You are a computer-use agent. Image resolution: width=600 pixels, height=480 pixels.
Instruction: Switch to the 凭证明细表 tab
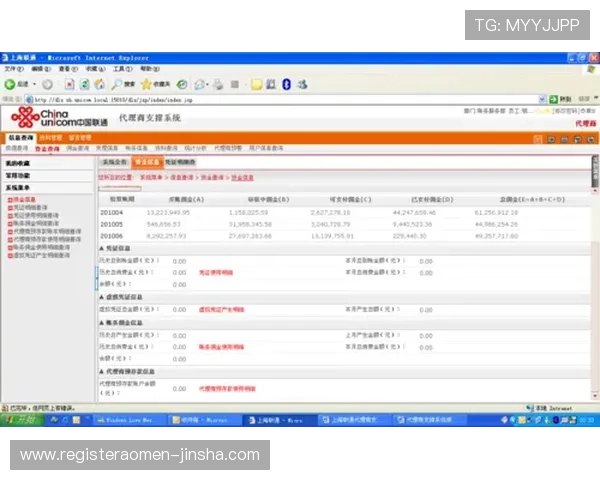pyautogui.click(x=180, y=161)
